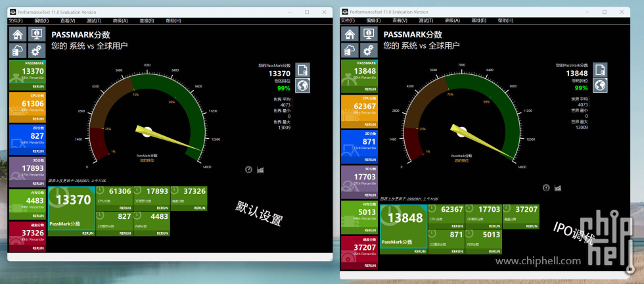This screenshot has height=284, width=644.
Task: Click large 13848 PassMark tile in bottom grid
Action: click(x=403, y=229)
